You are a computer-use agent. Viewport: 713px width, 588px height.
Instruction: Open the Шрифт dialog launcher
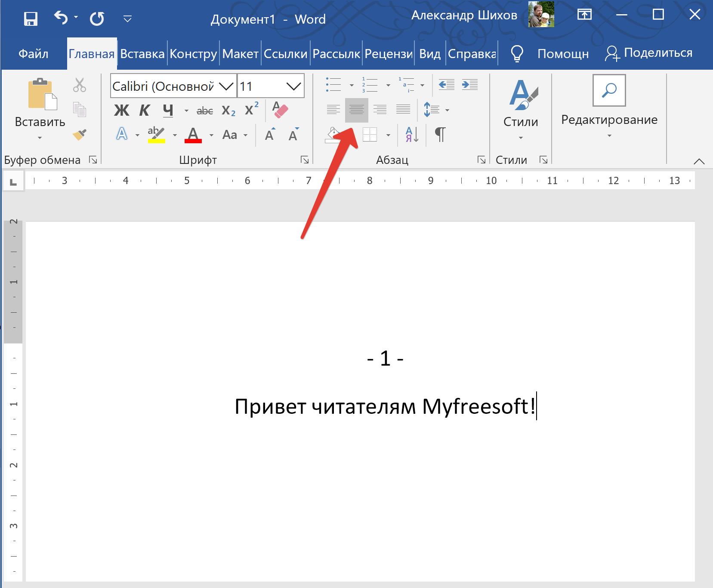[305, 160]
